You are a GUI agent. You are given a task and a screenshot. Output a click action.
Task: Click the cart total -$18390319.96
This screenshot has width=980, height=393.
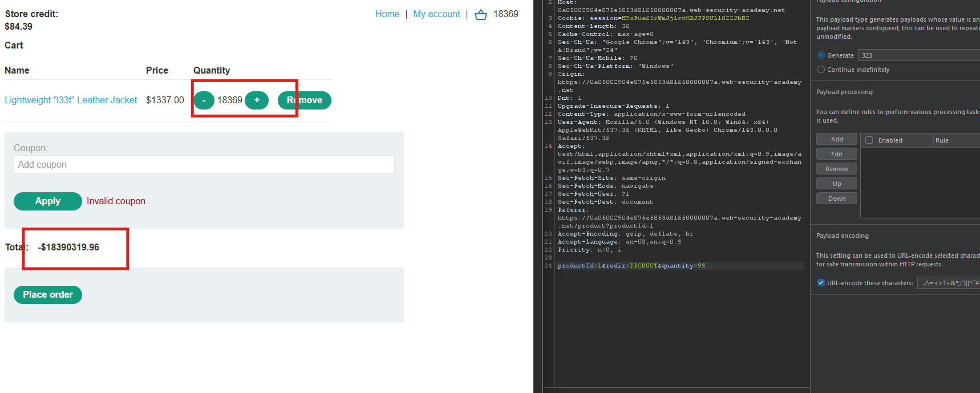click(x=68, y=248)
